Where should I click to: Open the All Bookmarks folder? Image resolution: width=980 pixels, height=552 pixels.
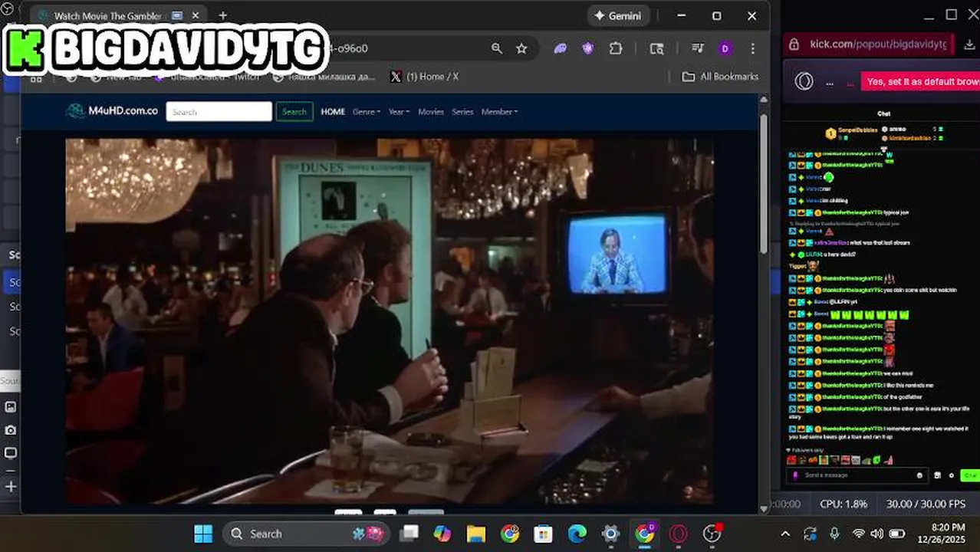coord(720,77)
